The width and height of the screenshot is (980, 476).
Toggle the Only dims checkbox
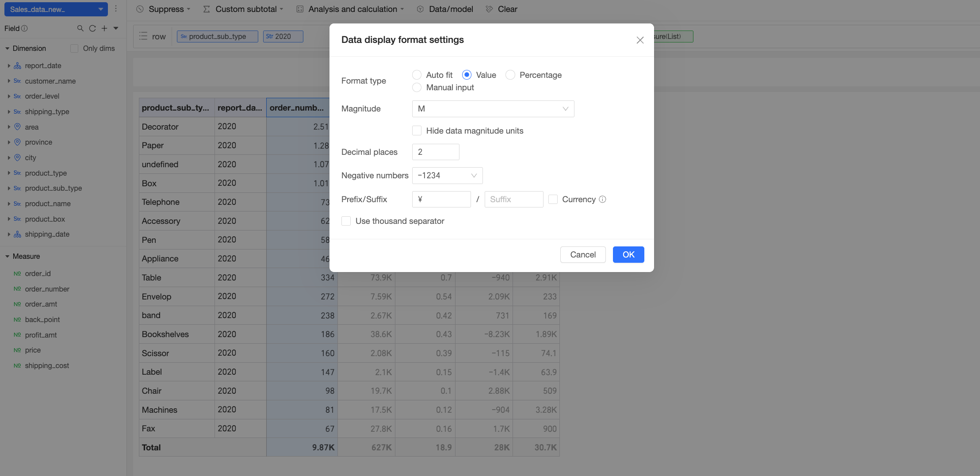pyautogui.click(x=74, y=48)
